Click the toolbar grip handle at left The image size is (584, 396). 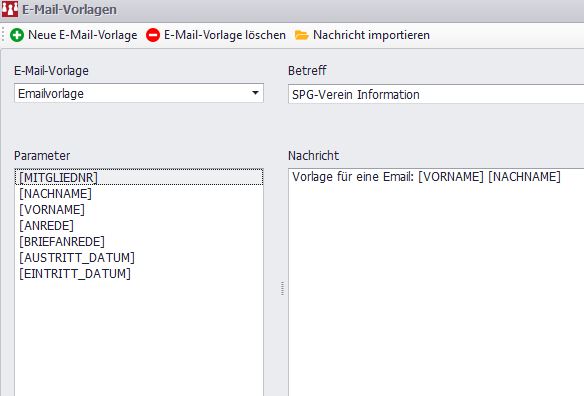point(3,35)
